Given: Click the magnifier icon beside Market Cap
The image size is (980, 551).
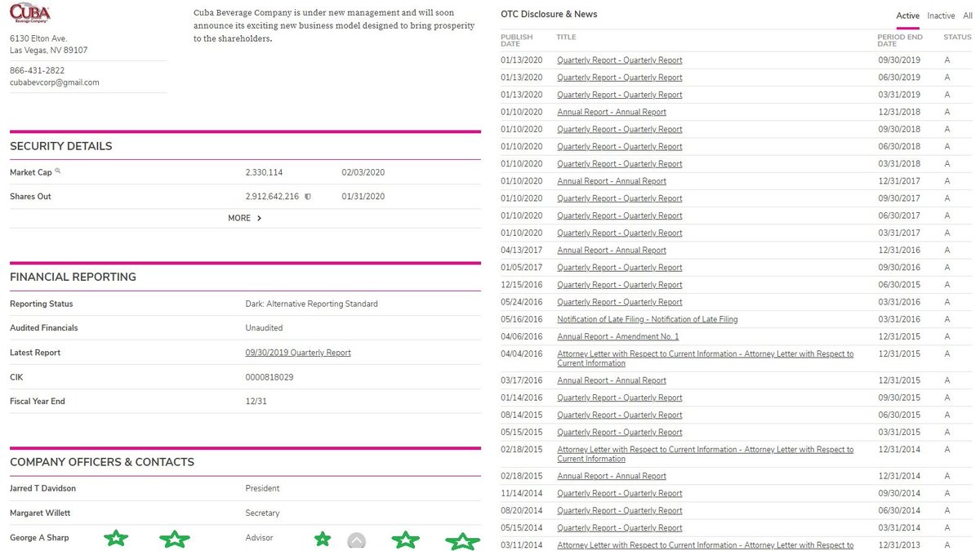Looking at the screenshot, I should coord(58,171).
